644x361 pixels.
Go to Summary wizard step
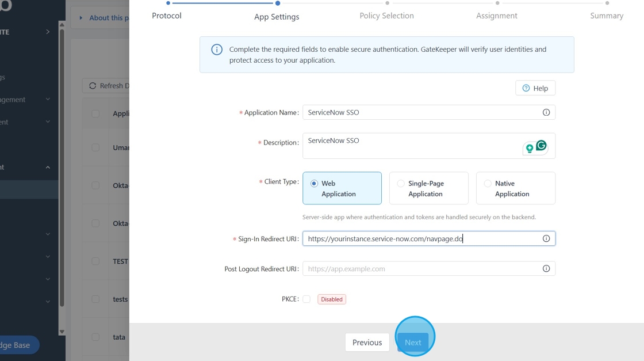click(x=607, y=16)
